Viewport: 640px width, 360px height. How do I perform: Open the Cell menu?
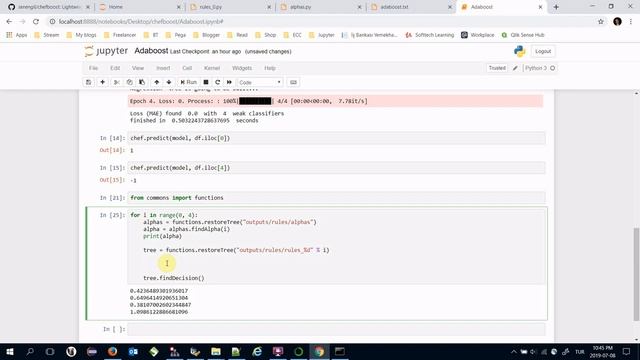(x=187, y=68)
